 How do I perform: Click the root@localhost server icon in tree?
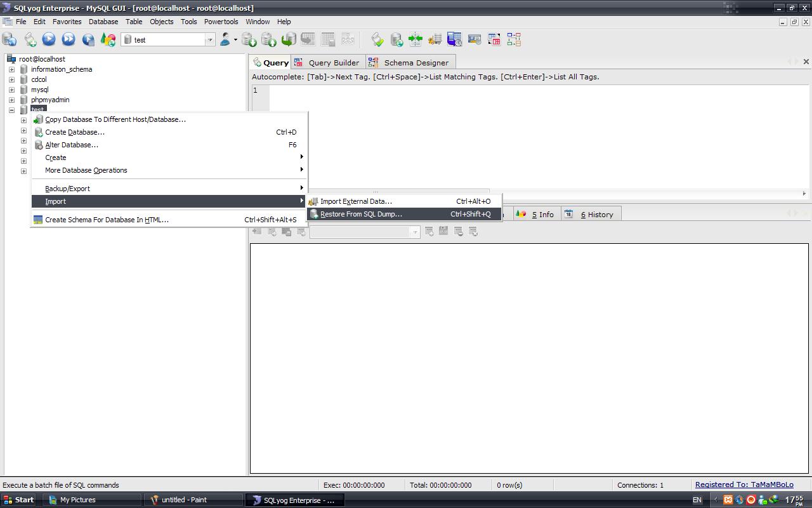(x=11, y=59)
